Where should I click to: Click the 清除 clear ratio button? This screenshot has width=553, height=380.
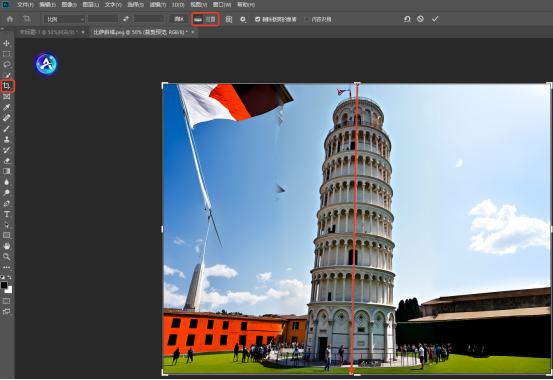pyautogui.click(x=179, y=19)
